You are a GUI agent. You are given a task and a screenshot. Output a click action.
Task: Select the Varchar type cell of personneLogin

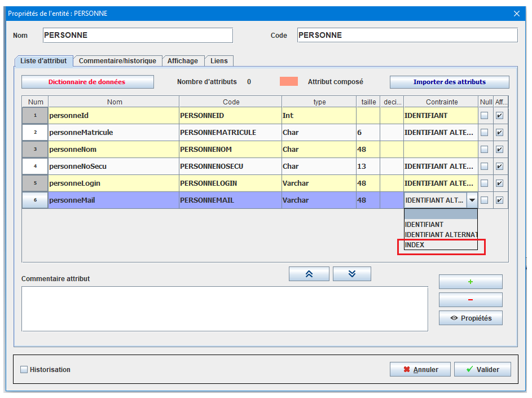click(319, 183)
